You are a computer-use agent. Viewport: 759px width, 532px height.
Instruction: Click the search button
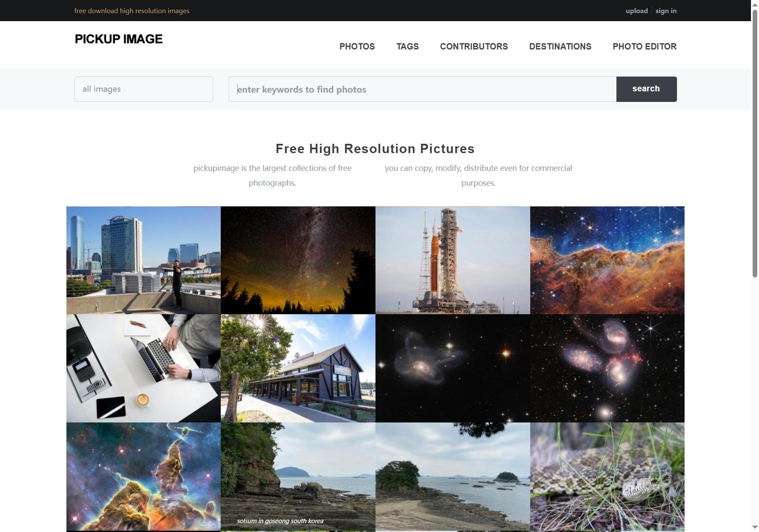tap(647, 89)
